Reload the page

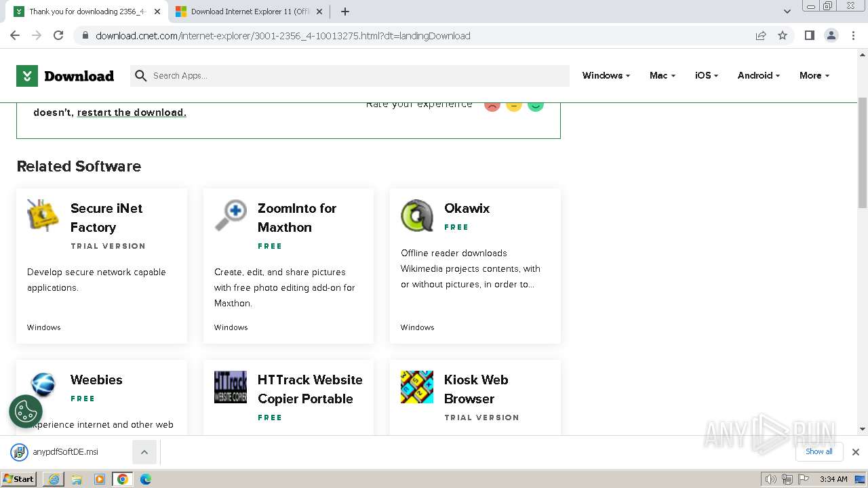coord(58,35)
